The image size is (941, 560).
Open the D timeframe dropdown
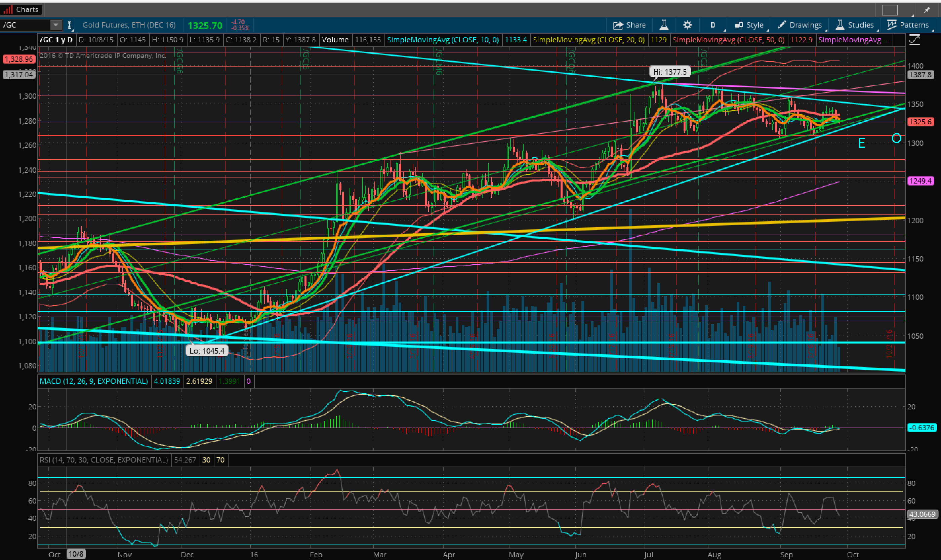coord(713,25)
